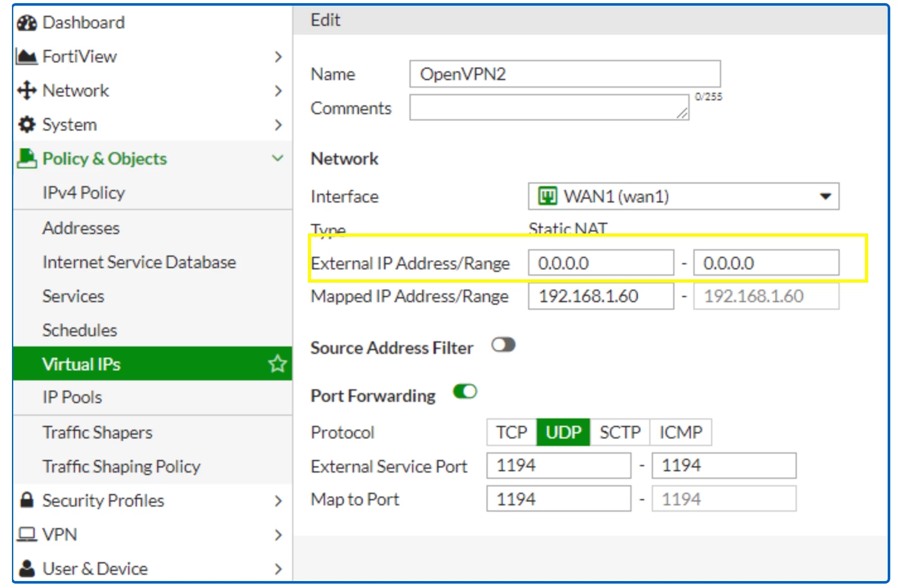Select the TCP protocol option
The height and width of the screenshot is (588, 906).
512,432
